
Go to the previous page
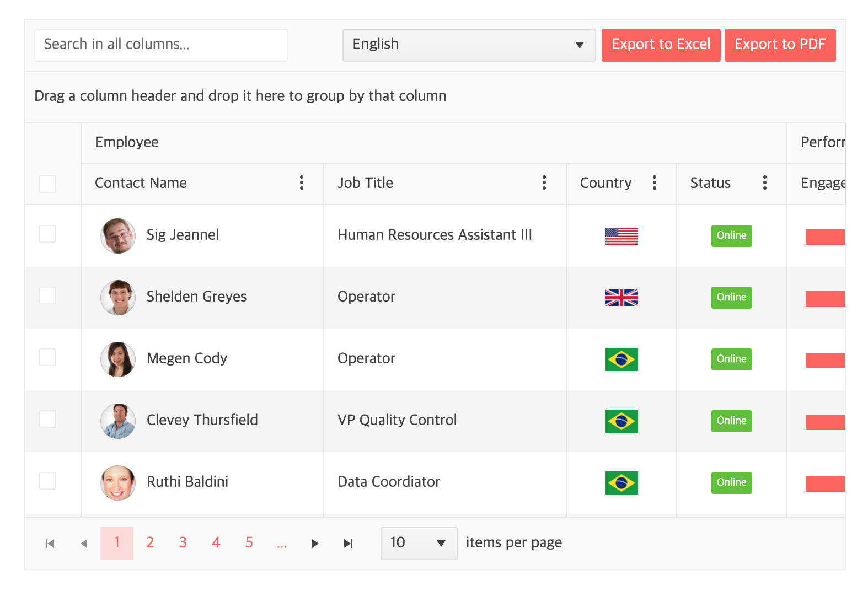pyautogui.click(x=84, y=544)
